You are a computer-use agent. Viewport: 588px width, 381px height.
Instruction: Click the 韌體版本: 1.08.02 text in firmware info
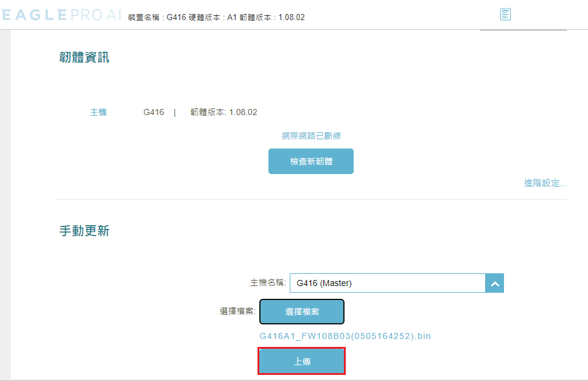(x=223, y=112)
